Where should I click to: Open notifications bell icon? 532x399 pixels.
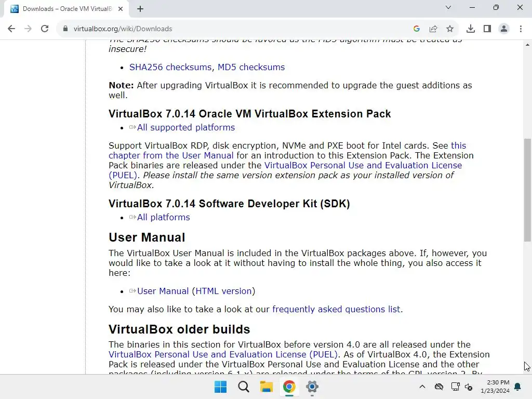(x=518, y=387)
